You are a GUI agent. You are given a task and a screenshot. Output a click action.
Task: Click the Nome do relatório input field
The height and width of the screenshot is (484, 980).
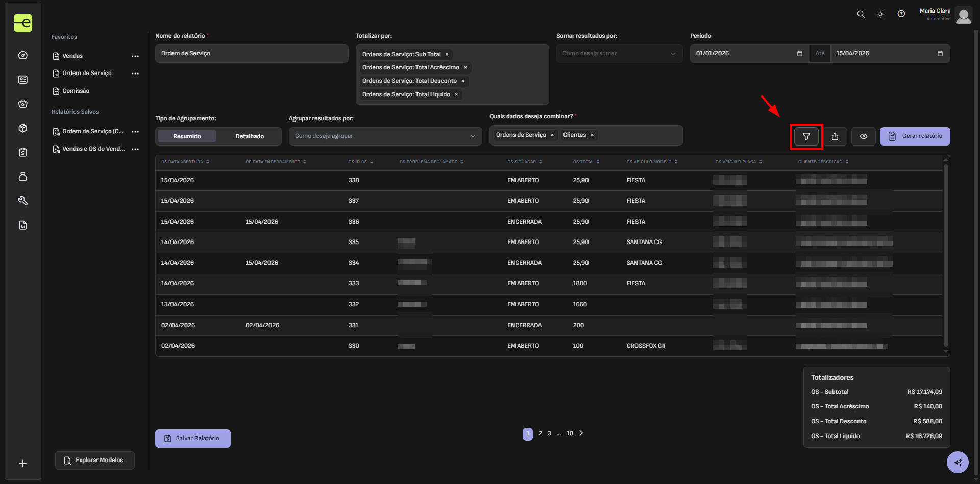coord(251,54)
